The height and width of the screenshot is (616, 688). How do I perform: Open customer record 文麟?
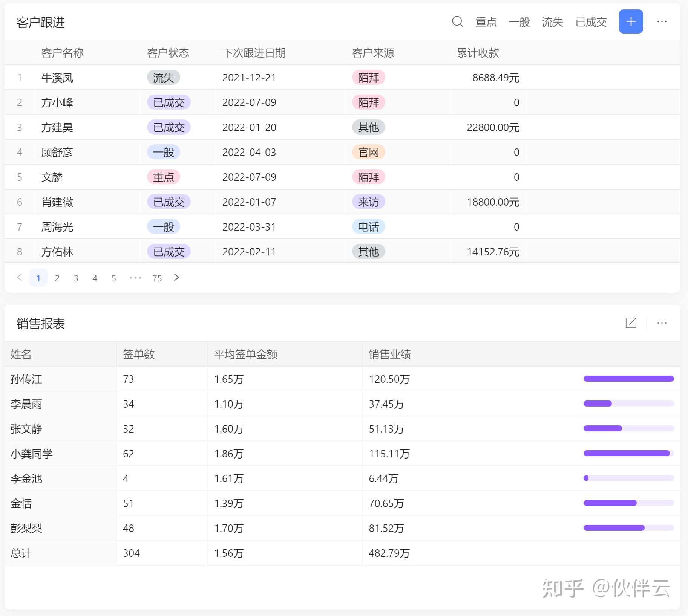coord(52,177)
